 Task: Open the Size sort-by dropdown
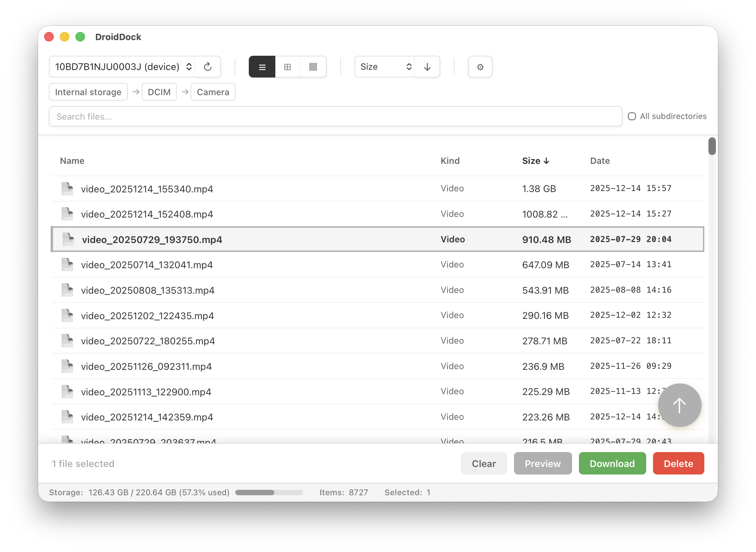tap(384, 67)
